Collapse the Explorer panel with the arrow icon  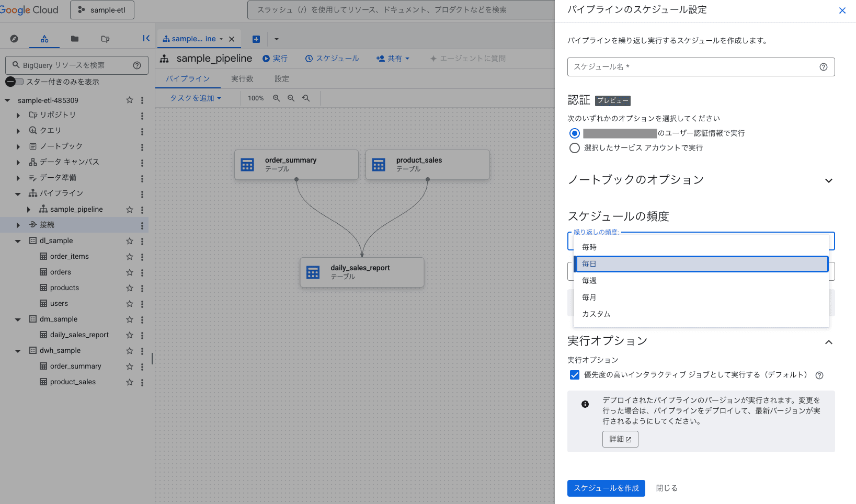[x=146, y=38]
